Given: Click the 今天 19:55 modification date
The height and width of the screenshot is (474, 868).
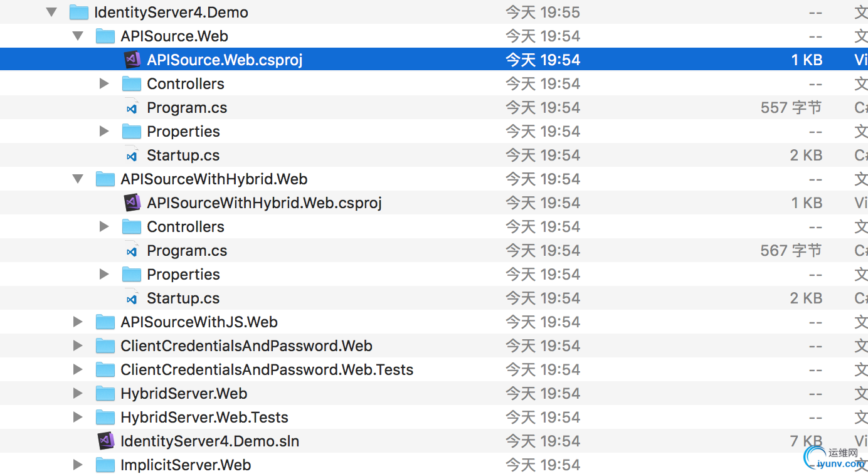Looking at the screenshot, I should click(543, 13).
